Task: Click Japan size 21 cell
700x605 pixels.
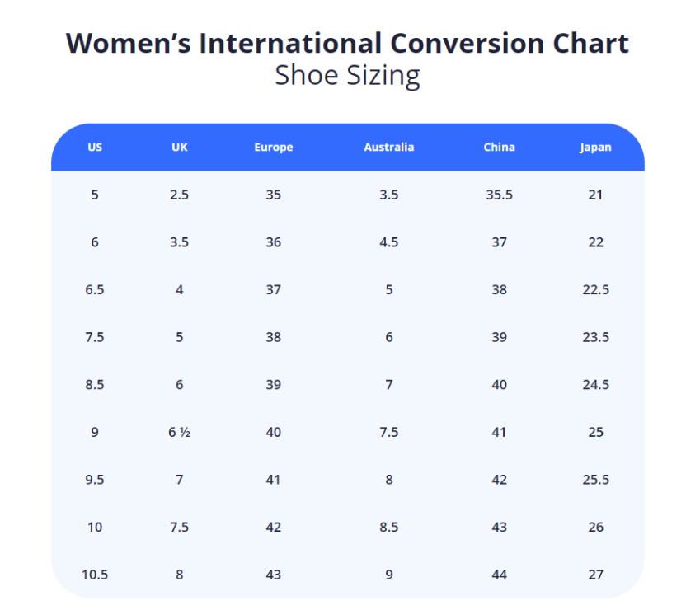Action: tap(595, 195)
